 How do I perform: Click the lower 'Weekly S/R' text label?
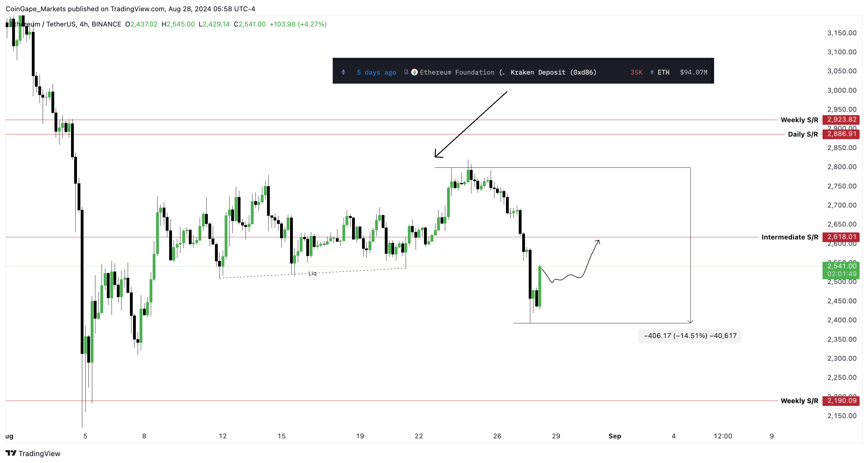[799, 401]
